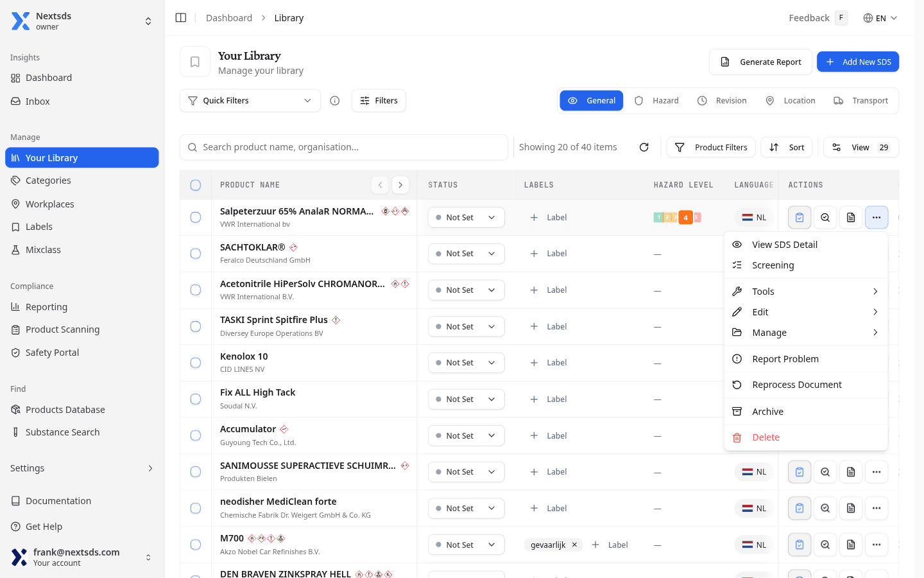Open clipboard action for Salpeterzuur row
924x578 pixels.
[800, 218]
